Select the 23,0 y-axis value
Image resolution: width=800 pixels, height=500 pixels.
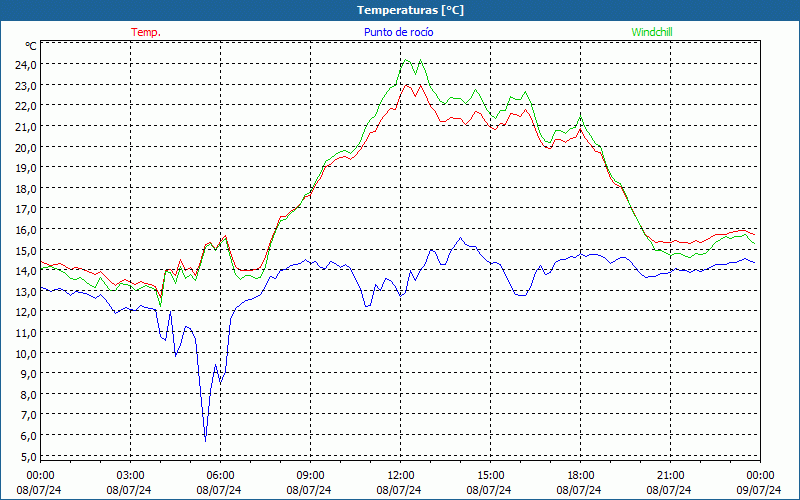(26, 86)
